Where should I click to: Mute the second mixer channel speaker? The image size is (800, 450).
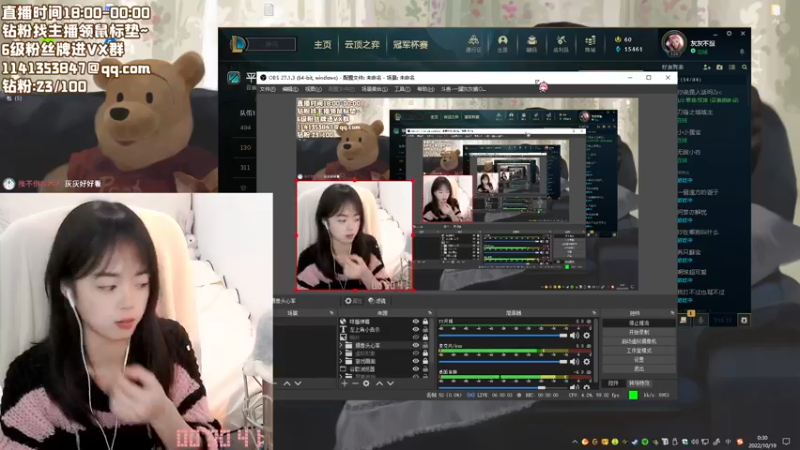click(574, 362)
